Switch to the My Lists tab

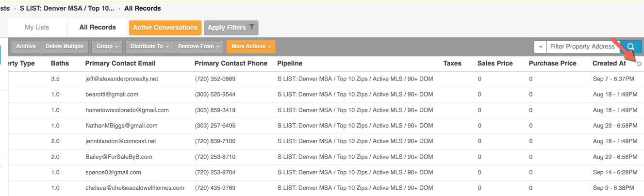[x=37, y=28]
